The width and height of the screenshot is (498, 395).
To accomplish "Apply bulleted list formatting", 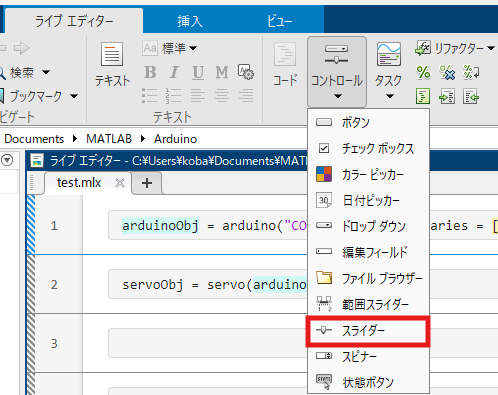I will [x=150, y=96].
